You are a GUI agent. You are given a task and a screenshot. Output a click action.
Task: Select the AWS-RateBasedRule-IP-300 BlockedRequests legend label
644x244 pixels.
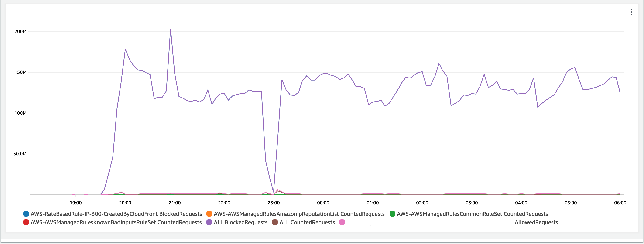116,214
